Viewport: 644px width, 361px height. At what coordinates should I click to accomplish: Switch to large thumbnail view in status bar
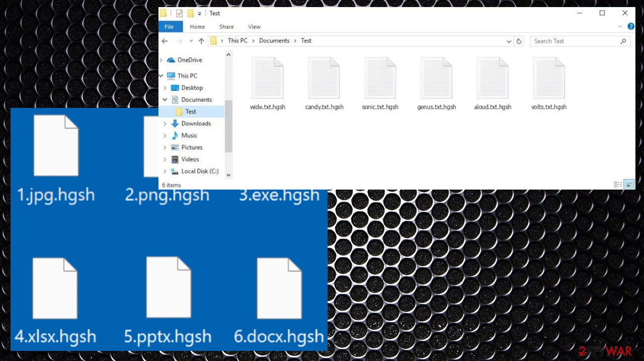629,185
